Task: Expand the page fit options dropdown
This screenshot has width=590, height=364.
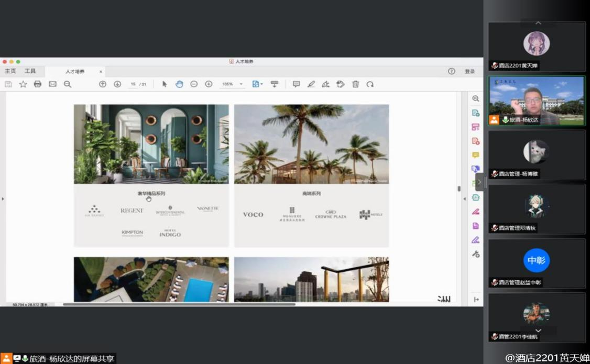Action: coord(257,84)
